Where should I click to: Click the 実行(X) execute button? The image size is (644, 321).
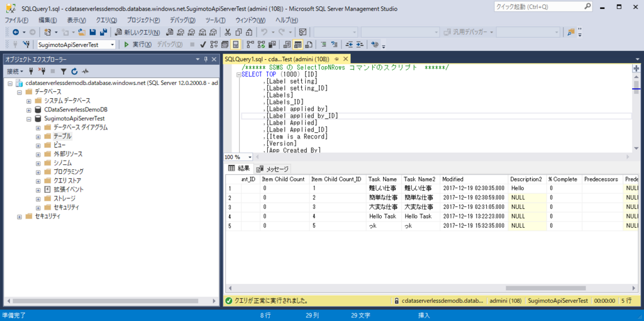pos(138,45)
